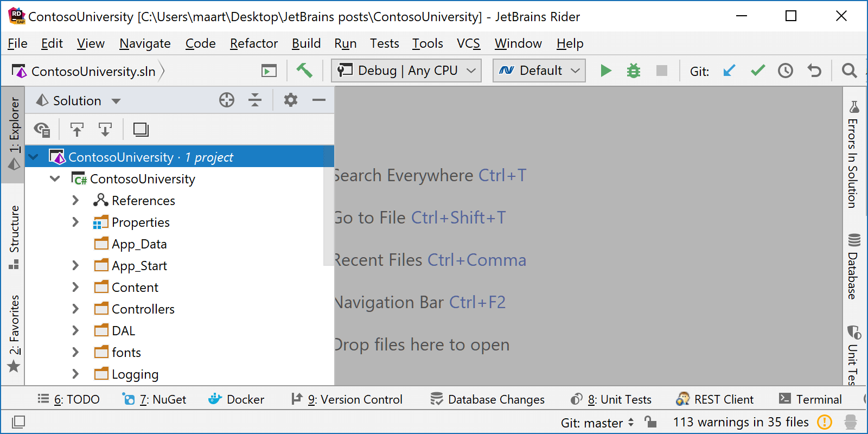Start debugging with the bug icon
The height and width of the screenshot is (434, 868).
[x=634, y=71]
